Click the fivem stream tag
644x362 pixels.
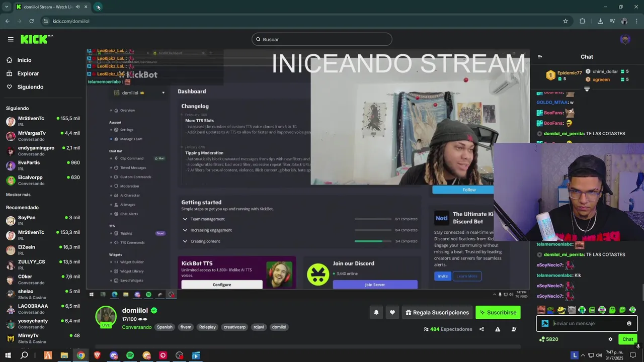[x=186, y=327]
